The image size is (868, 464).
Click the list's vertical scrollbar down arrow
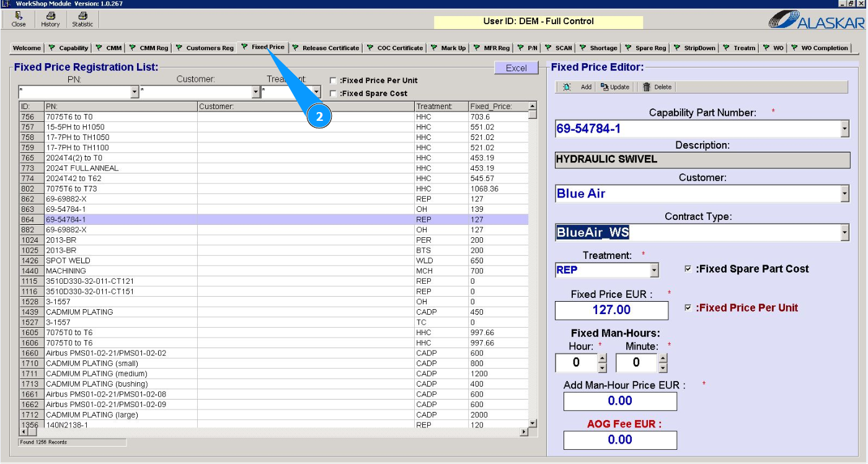tap(533, 422)
